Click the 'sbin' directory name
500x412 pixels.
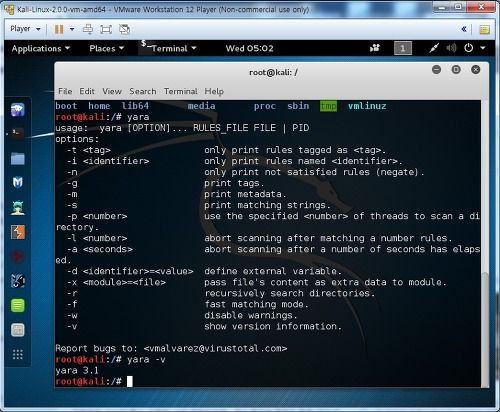(x=298, y=106)
